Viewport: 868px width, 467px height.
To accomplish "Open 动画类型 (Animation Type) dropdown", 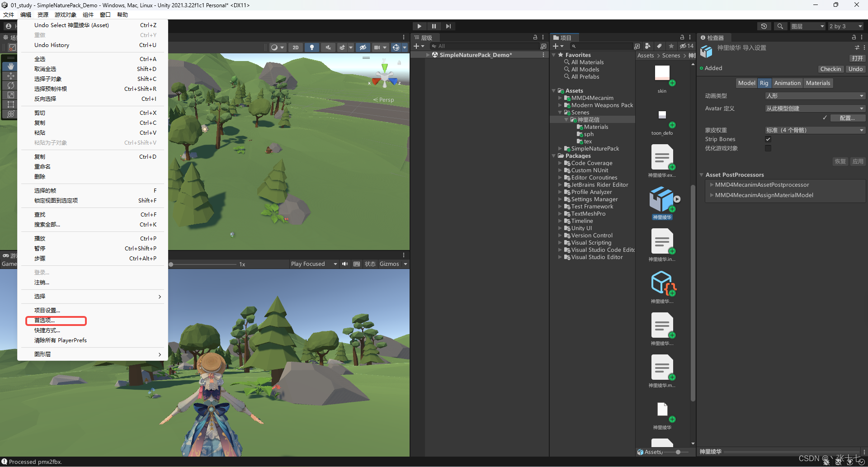I will click(x=815, y=96).
